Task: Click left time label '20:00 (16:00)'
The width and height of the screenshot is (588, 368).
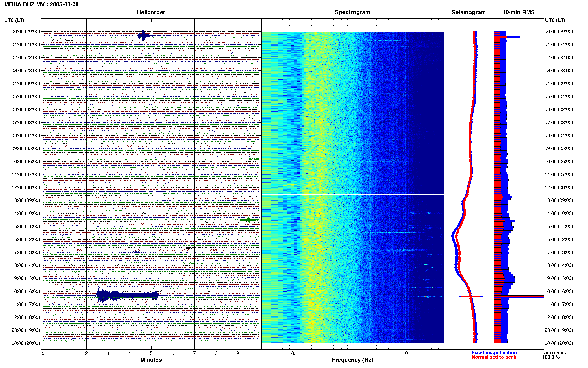Action: pos(26,291)
